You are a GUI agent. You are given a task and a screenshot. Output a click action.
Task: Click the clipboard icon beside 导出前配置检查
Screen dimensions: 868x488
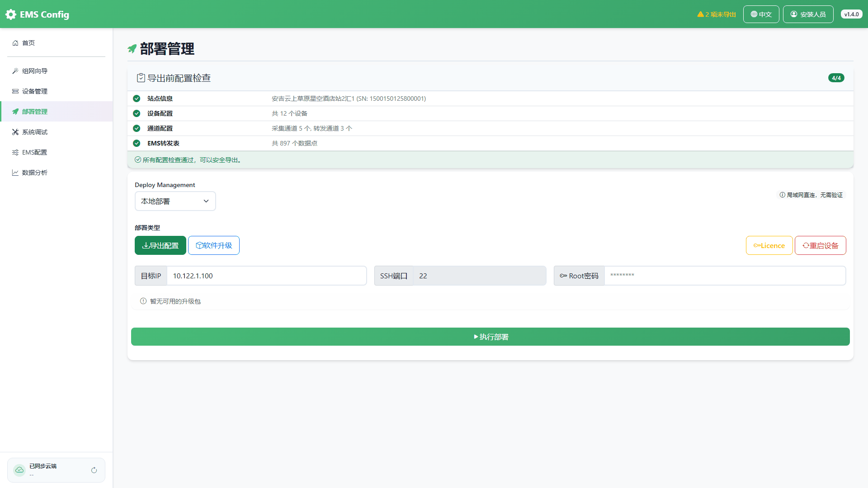click(141, 78)
